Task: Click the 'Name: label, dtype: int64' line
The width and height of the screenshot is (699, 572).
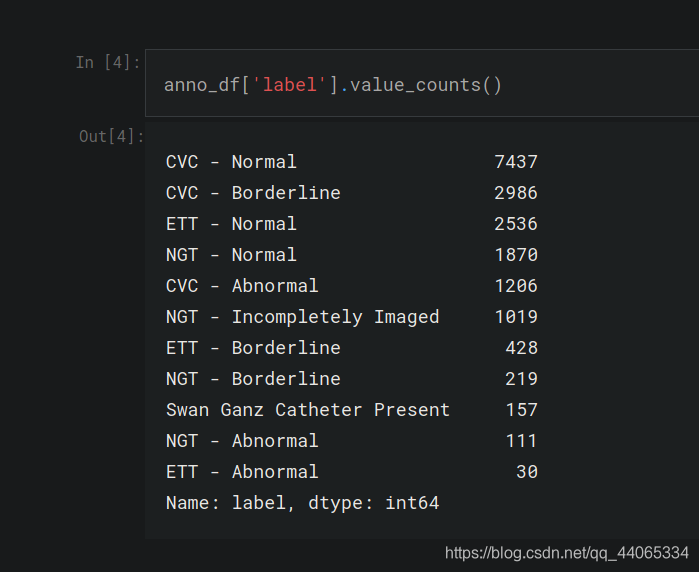Action: (303, 503)
